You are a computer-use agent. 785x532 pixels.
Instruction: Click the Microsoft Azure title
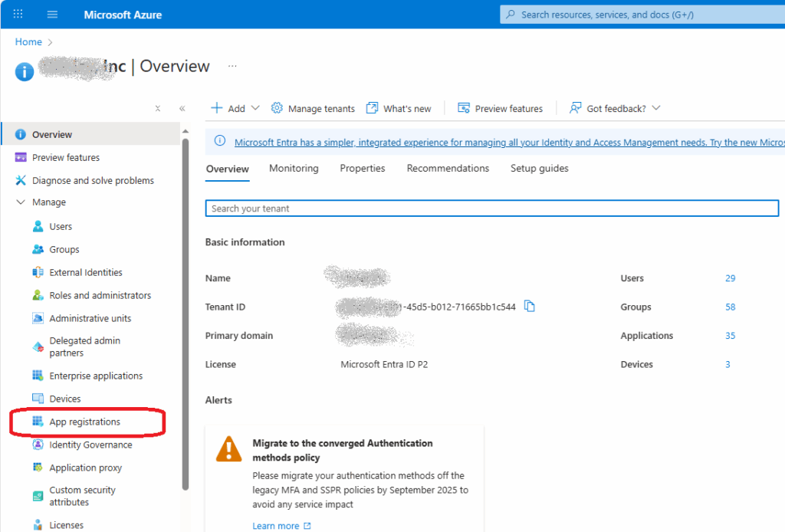[x=123, y=15]
